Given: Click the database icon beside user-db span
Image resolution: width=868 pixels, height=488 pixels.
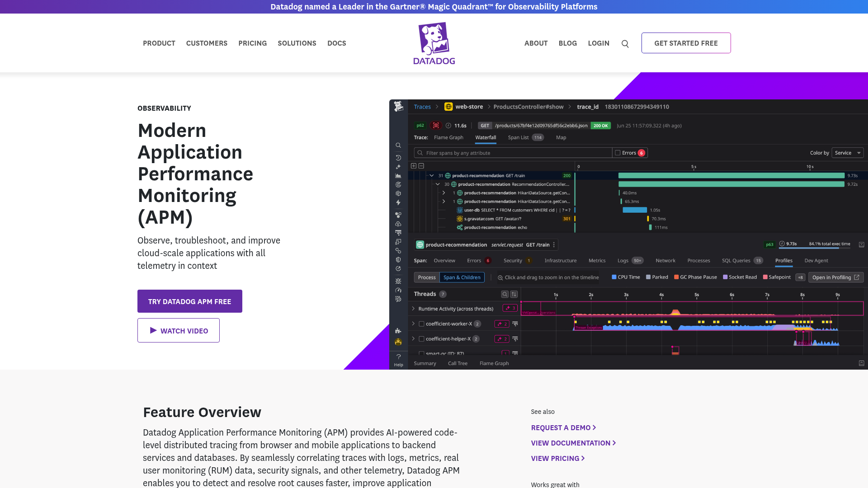Looking at the screenshot, I should pyautogui.click(x=460, y=210).
